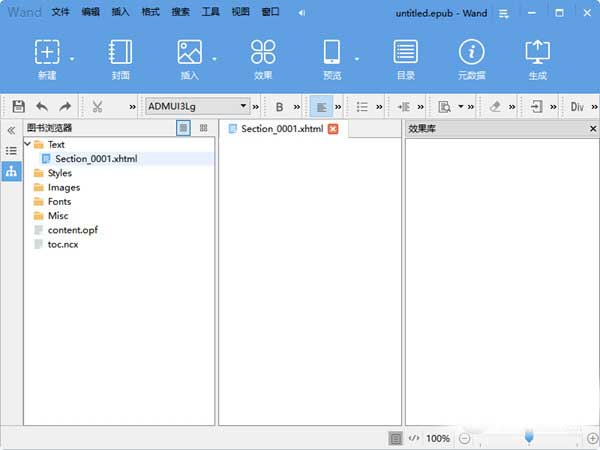Select content.opf in the book browser
The height and width of the screenshot is (450, 600).
tap(72, 230)
